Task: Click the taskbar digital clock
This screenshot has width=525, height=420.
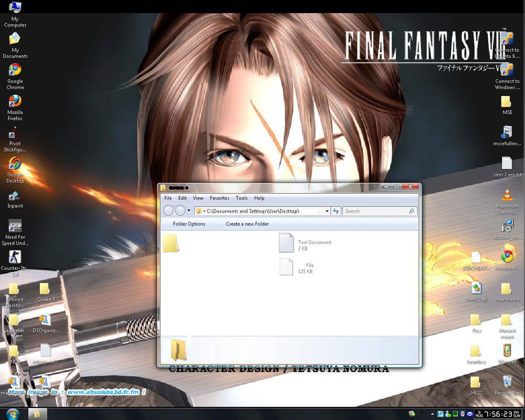Action: [x=498, y=414]
